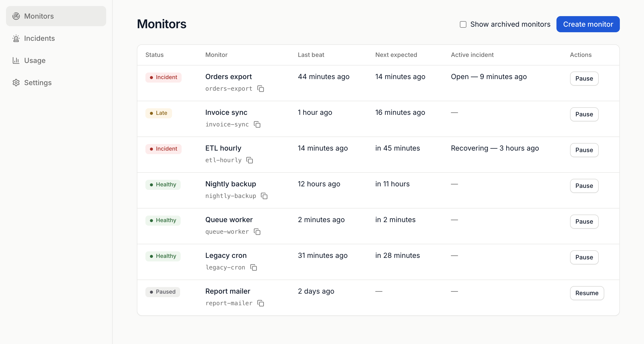Resume the Report mailer monitor
This screenshot has height=344, width=644.
click(x=587, y=293)
